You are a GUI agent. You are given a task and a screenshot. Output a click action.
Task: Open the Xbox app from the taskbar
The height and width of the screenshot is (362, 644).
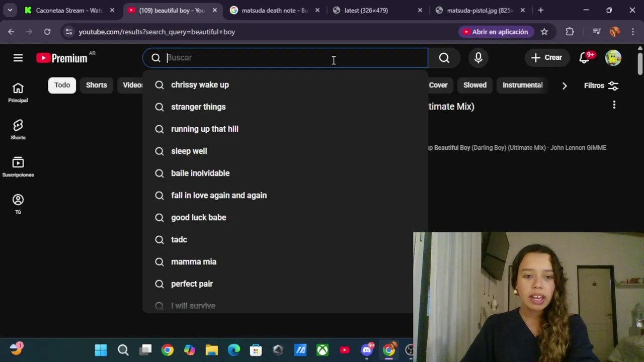tap(323, 350)
